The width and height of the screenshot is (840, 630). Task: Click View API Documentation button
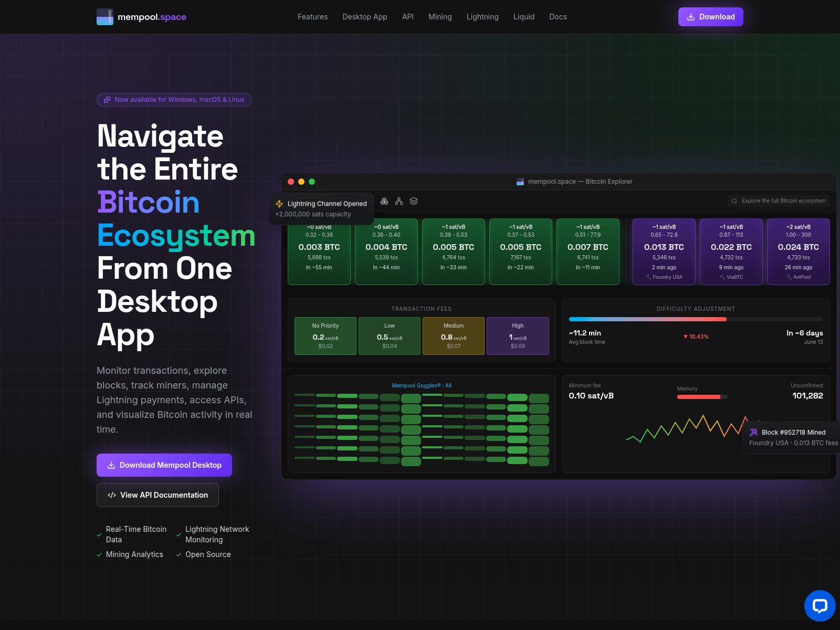(x=157, y=495)
